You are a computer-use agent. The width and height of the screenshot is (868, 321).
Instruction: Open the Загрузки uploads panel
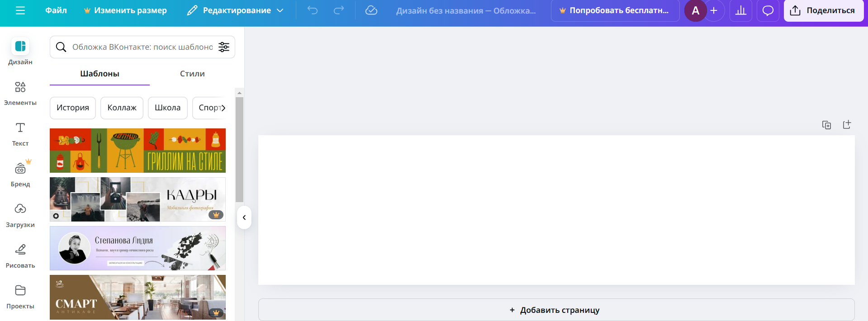point(20,215)
